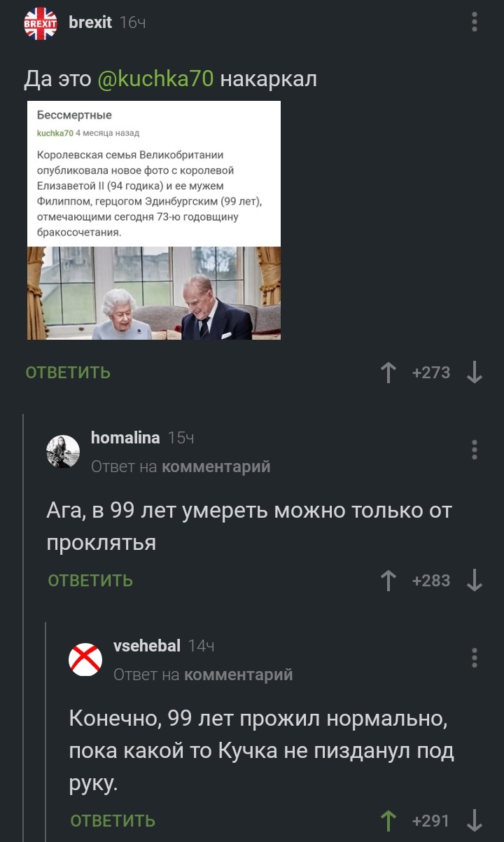Screen dimensions: 504x842
Task: Reply to vsehebal's comment via ОТВЕТИТЬ
Action: [x=113, y=820]
